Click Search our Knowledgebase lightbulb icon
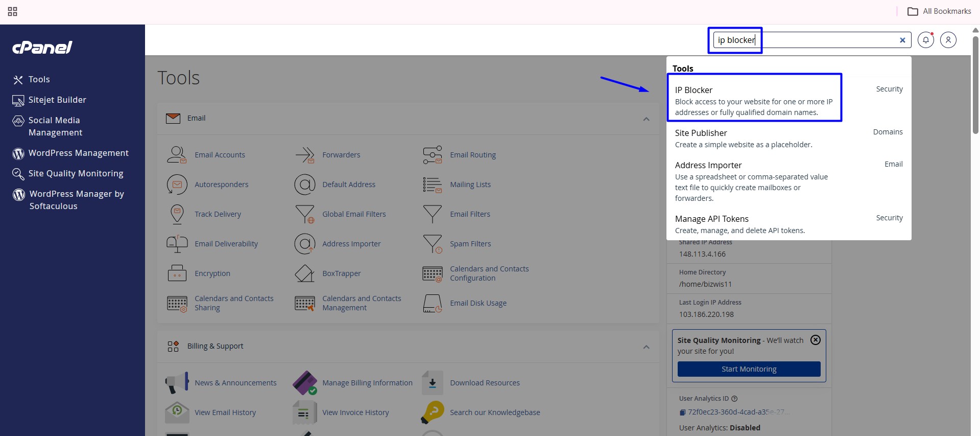 (x=432, y=412)
